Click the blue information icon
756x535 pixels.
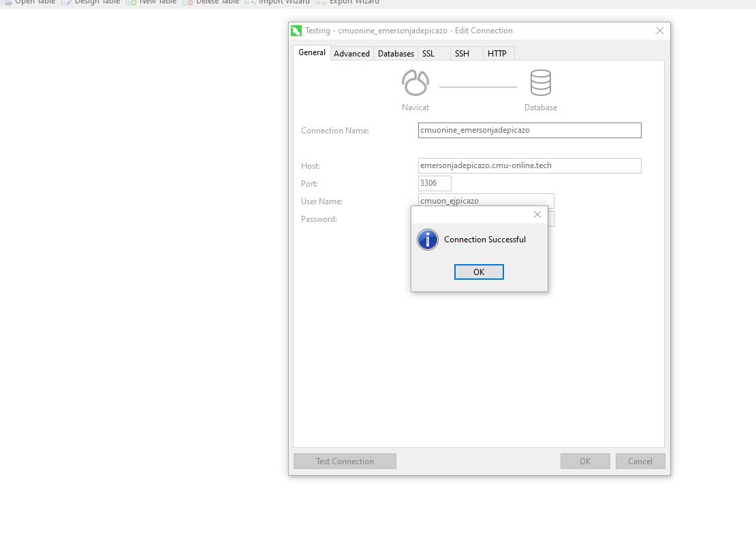pyautogui.click(x=428, y=240)
